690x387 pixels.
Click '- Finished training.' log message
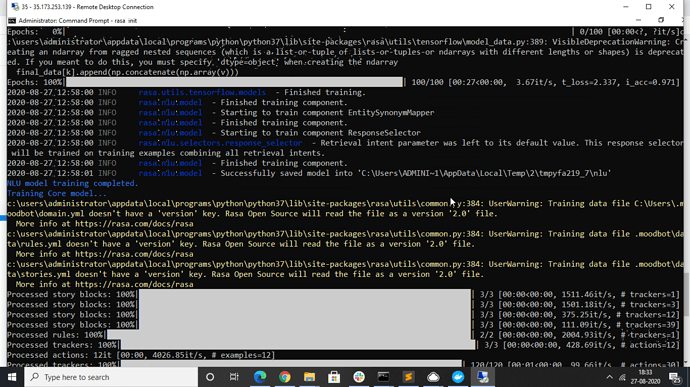pos(320,92)
